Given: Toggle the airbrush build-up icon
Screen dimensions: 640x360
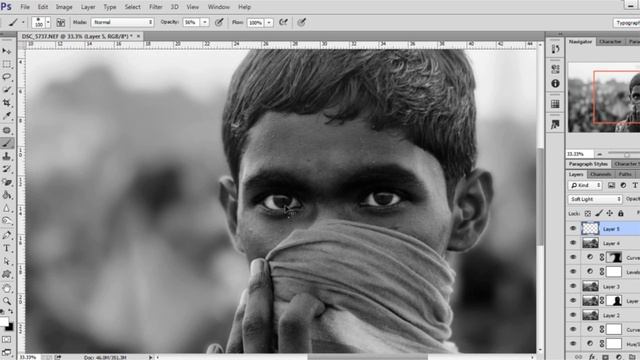Looking at the screenshot, I should coord(283,22).
